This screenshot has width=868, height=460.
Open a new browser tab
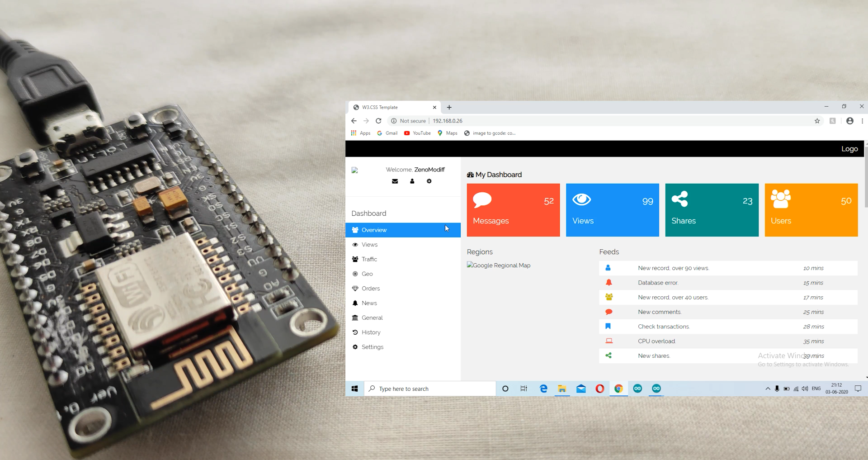449,107
